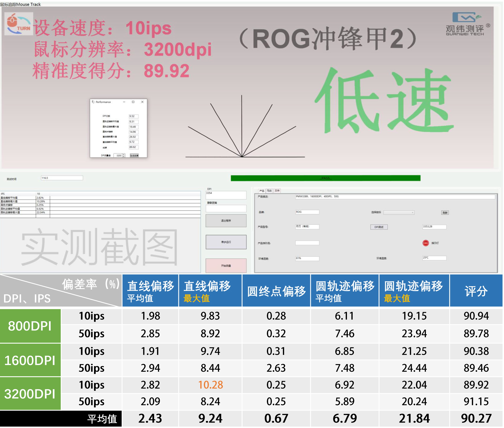Open the 选择鼠标 mouse selection dropdown
This screenshot has width=504, height=428.
coord(399,213)
